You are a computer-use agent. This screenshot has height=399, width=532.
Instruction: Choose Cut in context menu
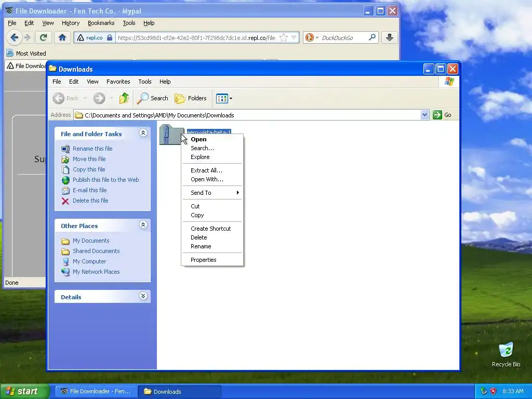(212, 206)
